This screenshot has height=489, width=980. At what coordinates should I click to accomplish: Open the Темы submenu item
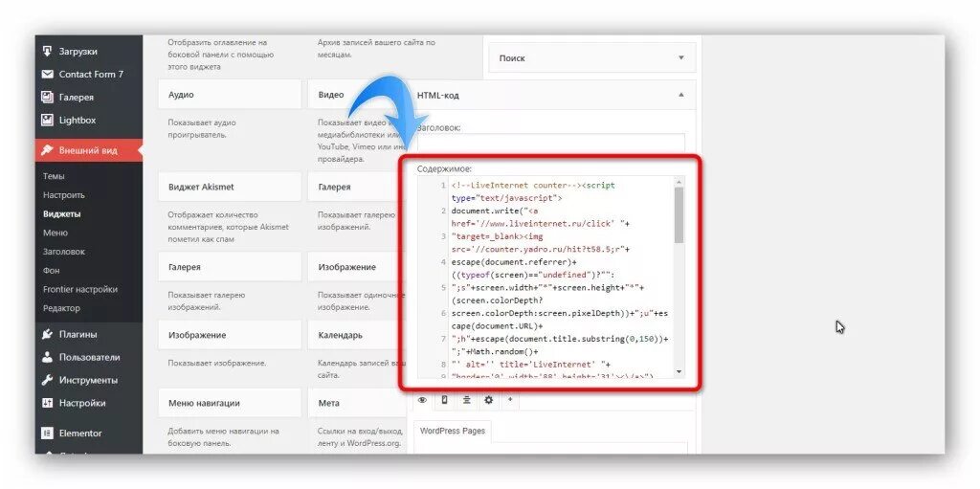(54, 176)
